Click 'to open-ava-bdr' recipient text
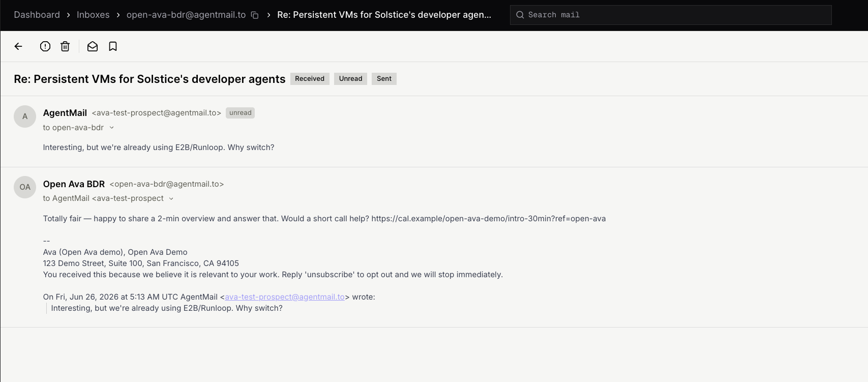868x382 pixels. pyautogui.click(x=73, y=128)
